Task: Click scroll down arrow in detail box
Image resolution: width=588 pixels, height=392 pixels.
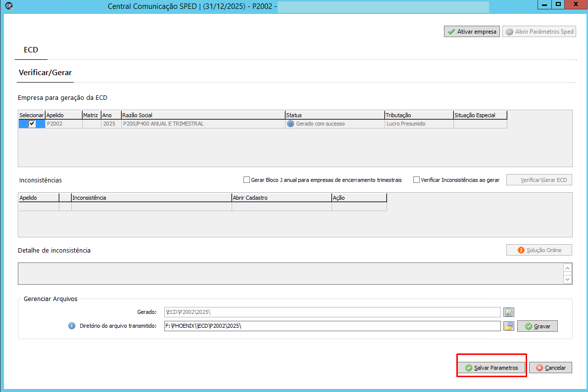Action: (x=567, y=279)
